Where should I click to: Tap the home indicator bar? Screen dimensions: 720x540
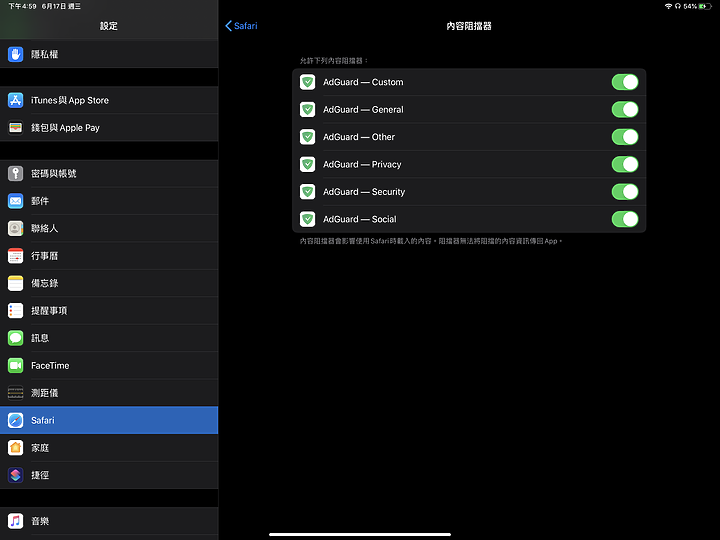click(360, 534)
